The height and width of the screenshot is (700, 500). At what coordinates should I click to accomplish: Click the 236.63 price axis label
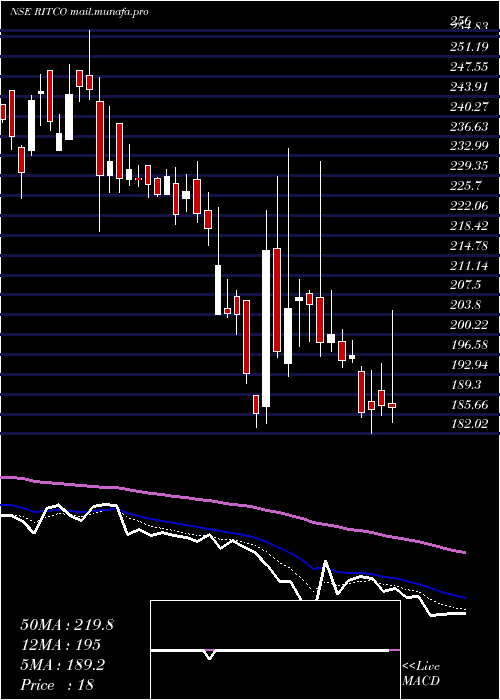469,127
